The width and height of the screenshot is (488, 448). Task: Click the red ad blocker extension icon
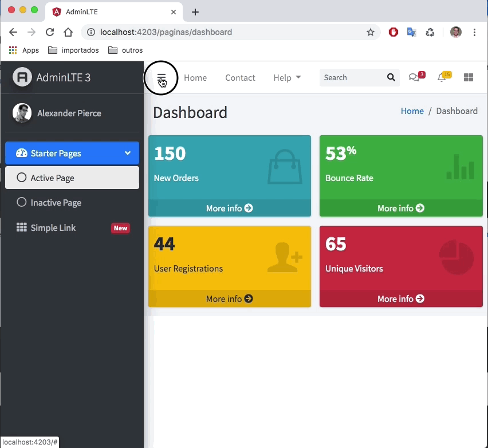pyautogui.click(x=393, y=32)
